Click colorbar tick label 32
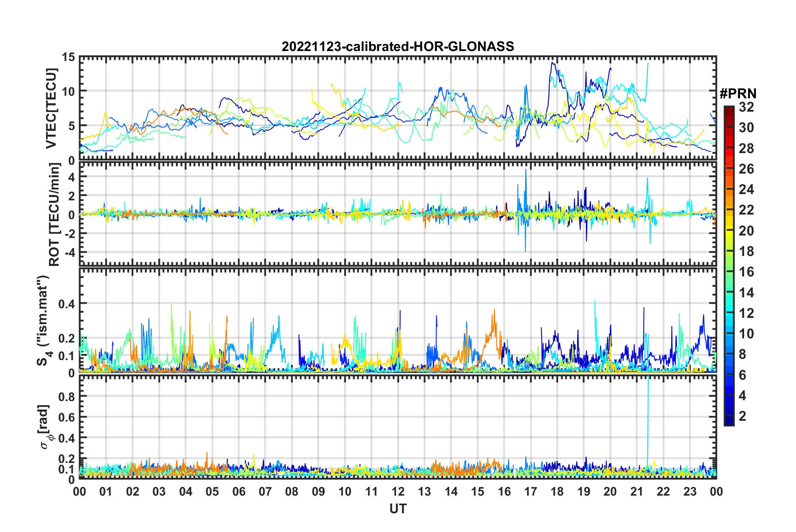The image size is (796, 532). [746, 107]
